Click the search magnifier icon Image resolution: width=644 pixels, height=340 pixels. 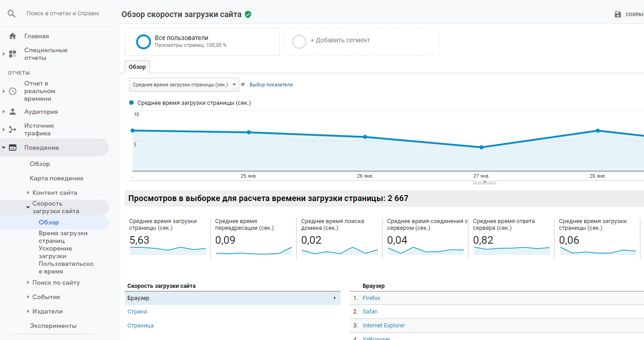click(x=12, y=13)
